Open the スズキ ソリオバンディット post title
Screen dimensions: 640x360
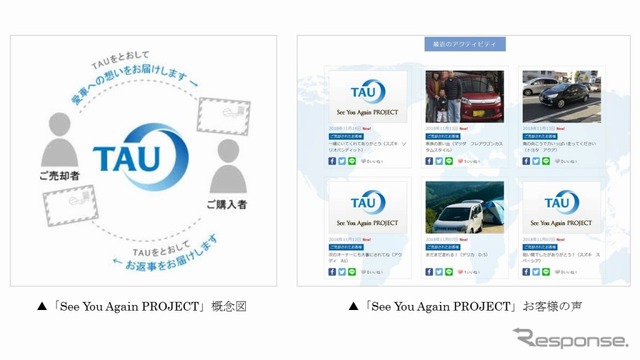[367, 147]
